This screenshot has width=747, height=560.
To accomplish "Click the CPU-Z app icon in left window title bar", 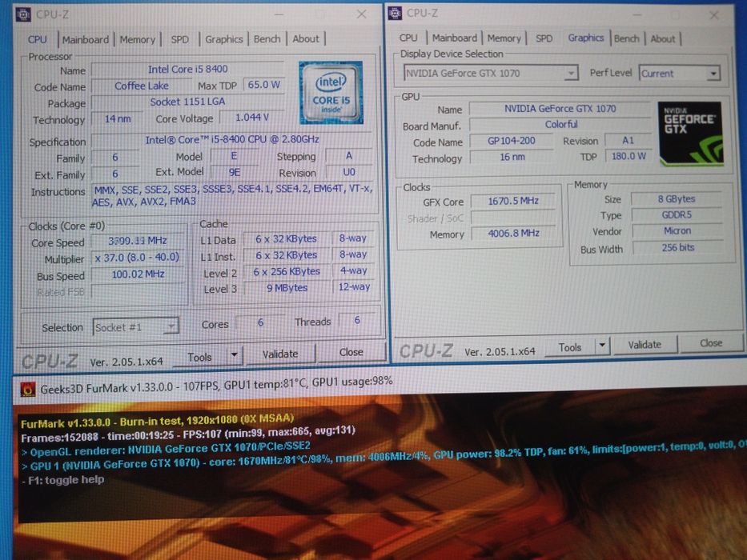I will click(23, 14).
